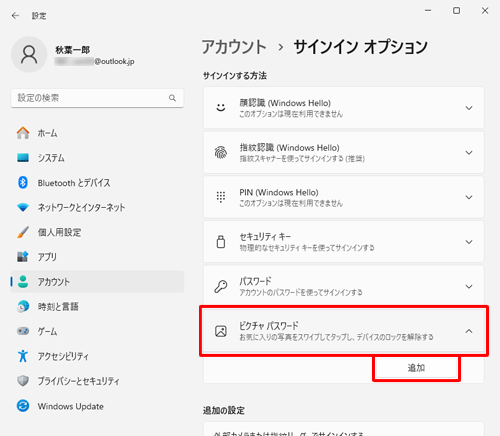Click the 追加 button
This screenshot has height=436, width=500.
[x=416, y=368]
